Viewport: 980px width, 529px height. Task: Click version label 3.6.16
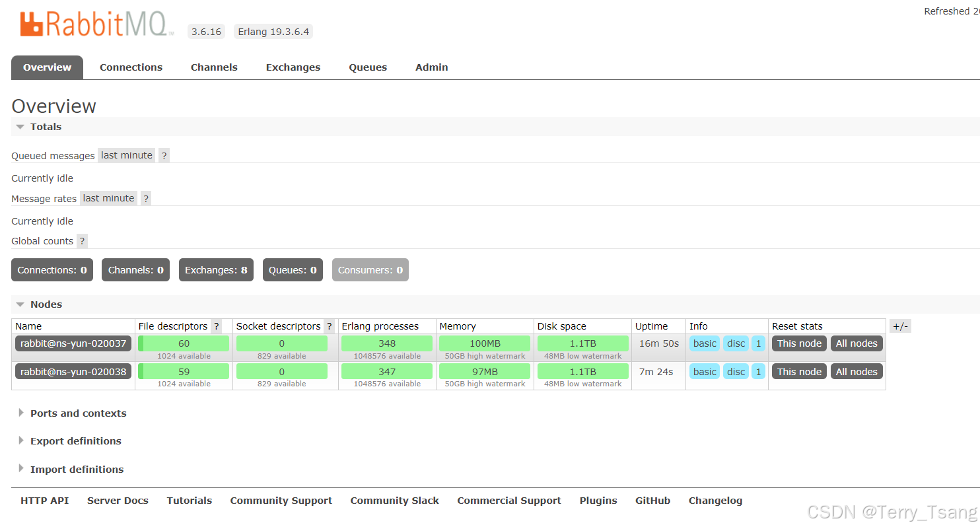click(x=206, y=32)
